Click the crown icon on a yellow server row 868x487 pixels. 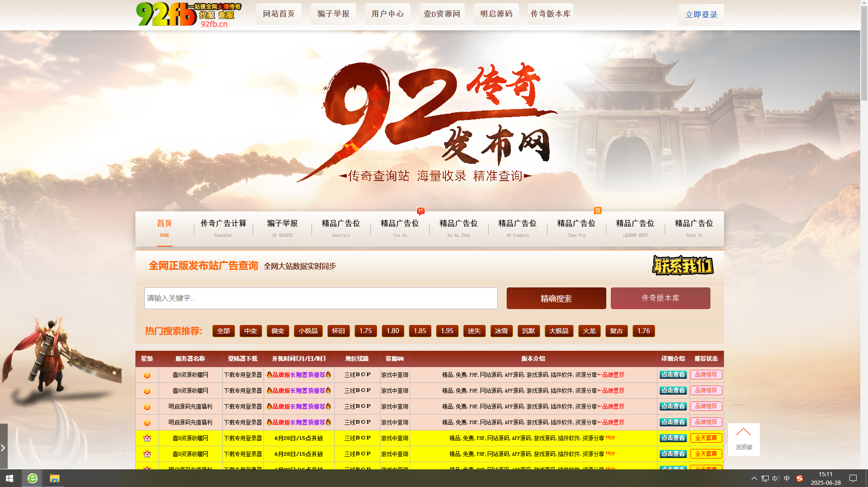[x=147, y=438]
